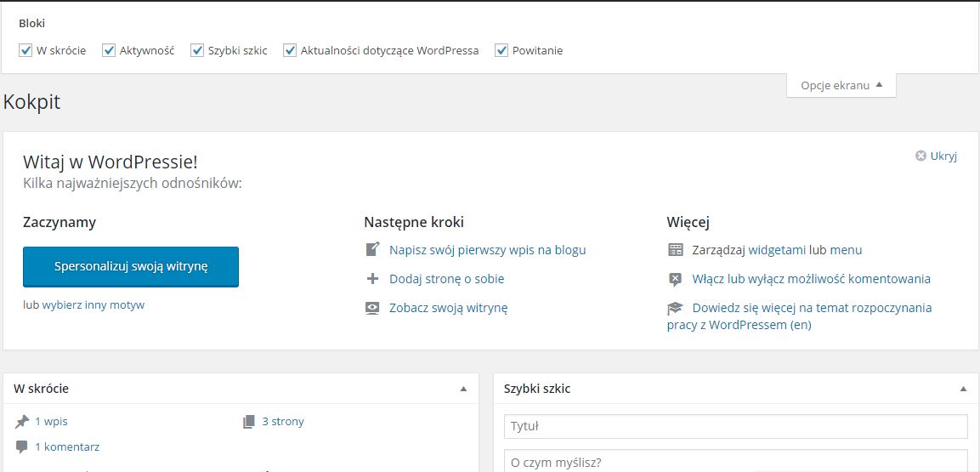
Task: Click the Ukryj dismiss icon
Action: [x=921, y=156]
